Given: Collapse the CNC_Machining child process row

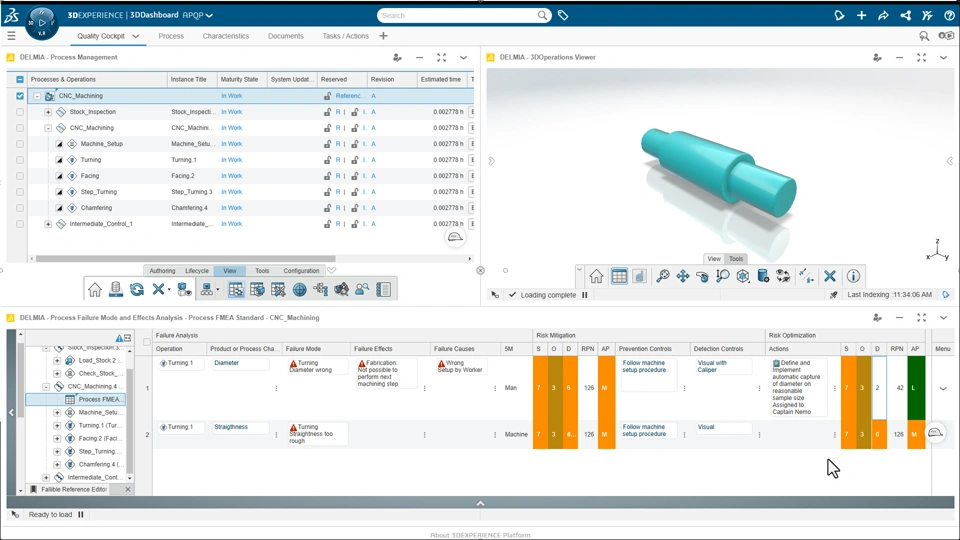Looking at the screenshot, I should [48, 128].
